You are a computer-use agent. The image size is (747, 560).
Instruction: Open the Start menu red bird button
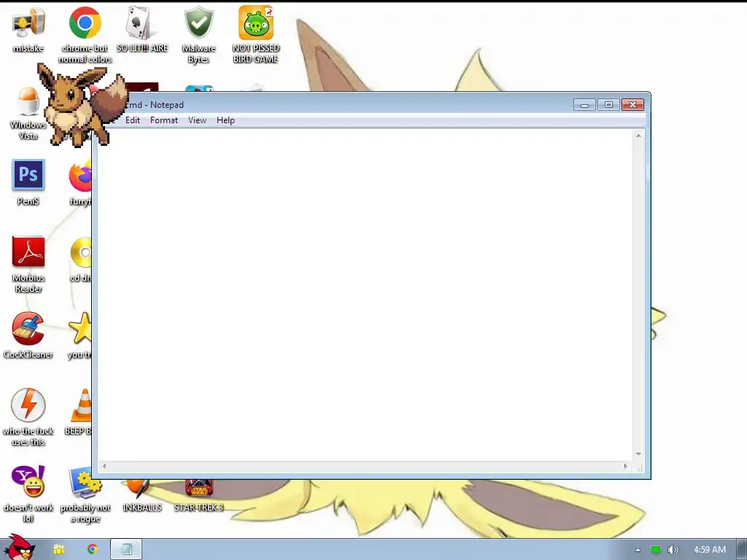(x=19, y=548)
